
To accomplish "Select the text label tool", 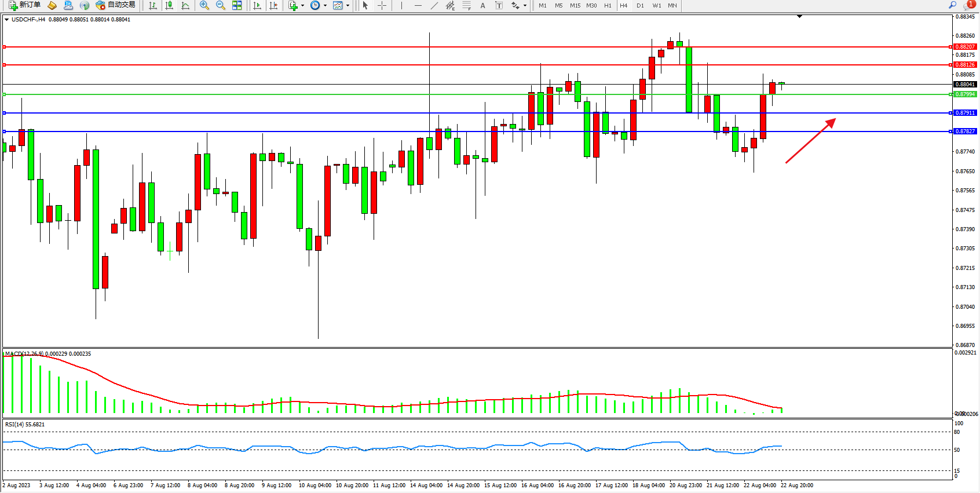I will 482,5.
